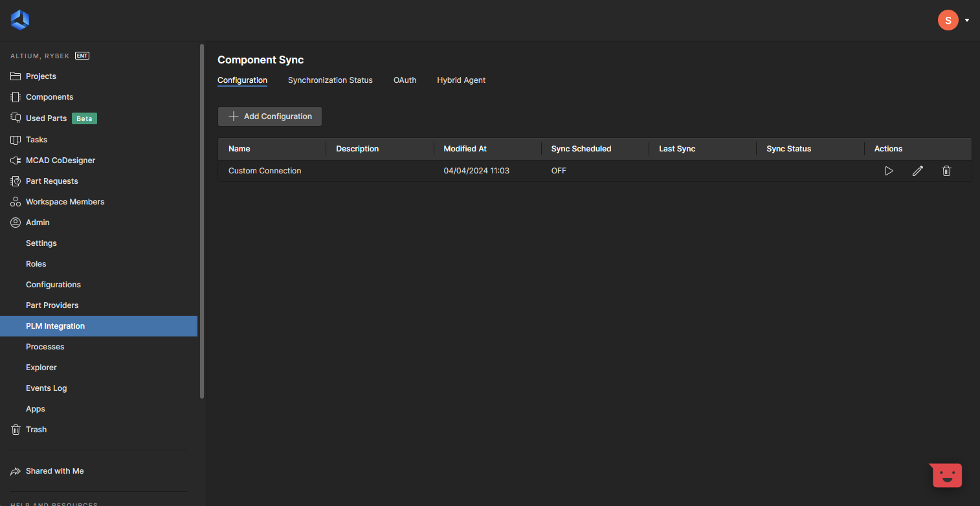Open the Shared with Me link text

(x=55, y=471)
